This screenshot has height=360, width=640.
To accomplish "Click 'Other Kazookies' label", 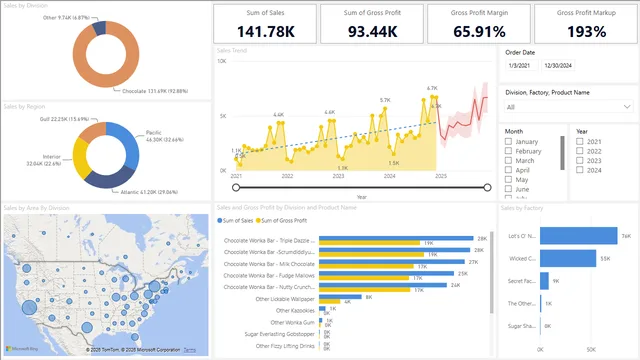I will pyautogui.click(x=295, y=311).
